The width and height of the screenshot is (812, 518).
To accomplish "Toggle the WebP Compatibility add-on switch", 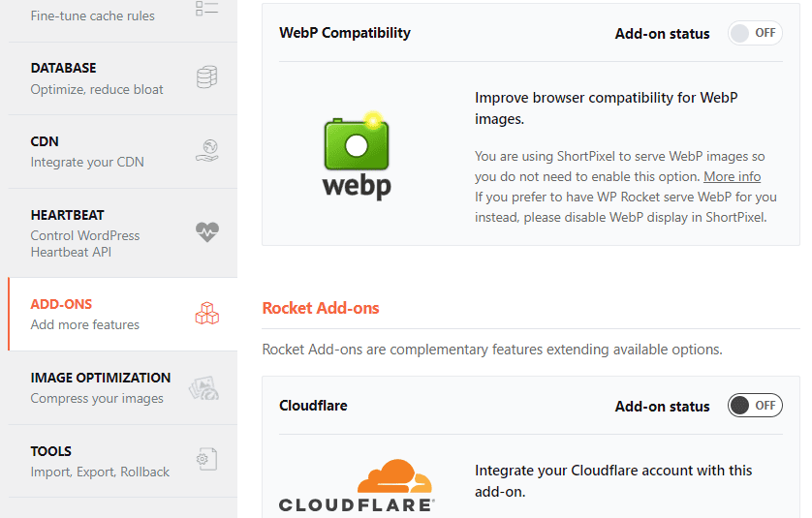I will tap(755, 33).
